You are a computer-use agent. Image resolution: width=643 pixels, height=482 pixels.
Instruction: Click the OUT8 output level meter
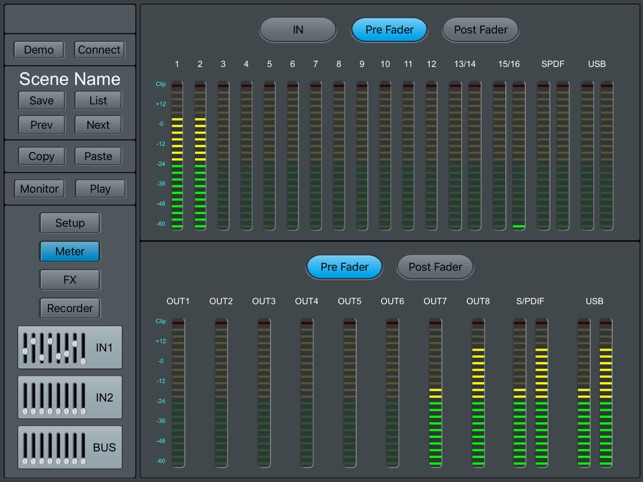478,393
